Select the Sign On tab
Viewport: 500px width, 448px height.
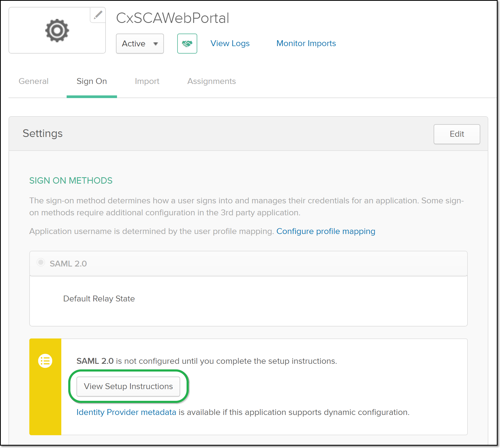[92, 81]
